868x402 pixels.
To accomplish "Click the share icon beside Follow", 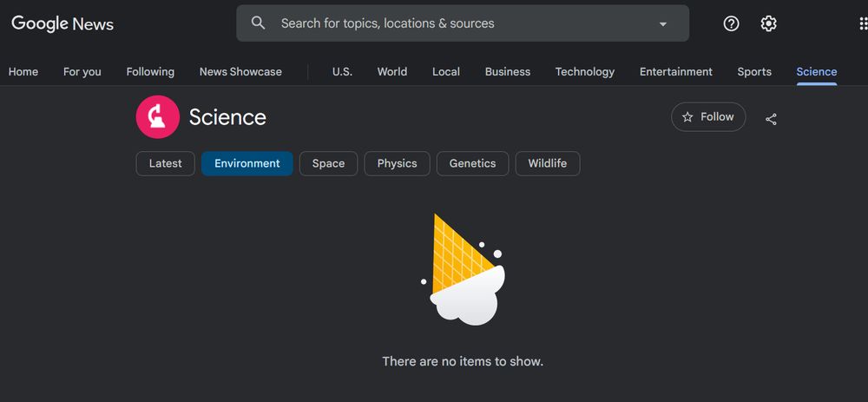I will point(771,118).
